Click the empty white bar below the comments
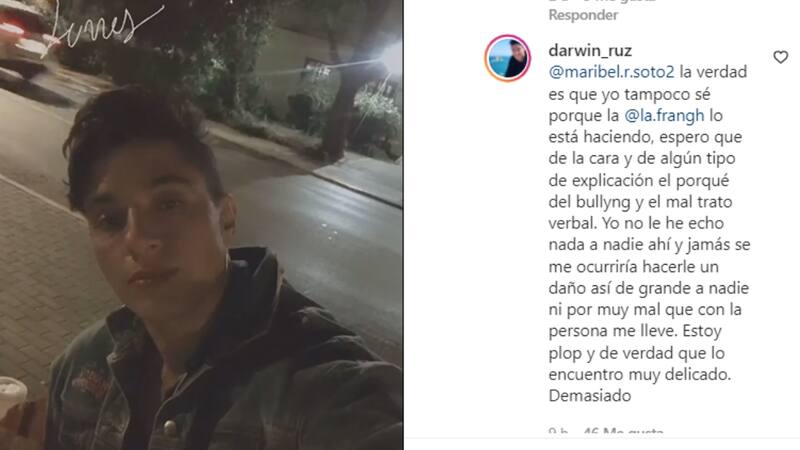The height and width of the screenshot is (450, 800). point(602,444)
